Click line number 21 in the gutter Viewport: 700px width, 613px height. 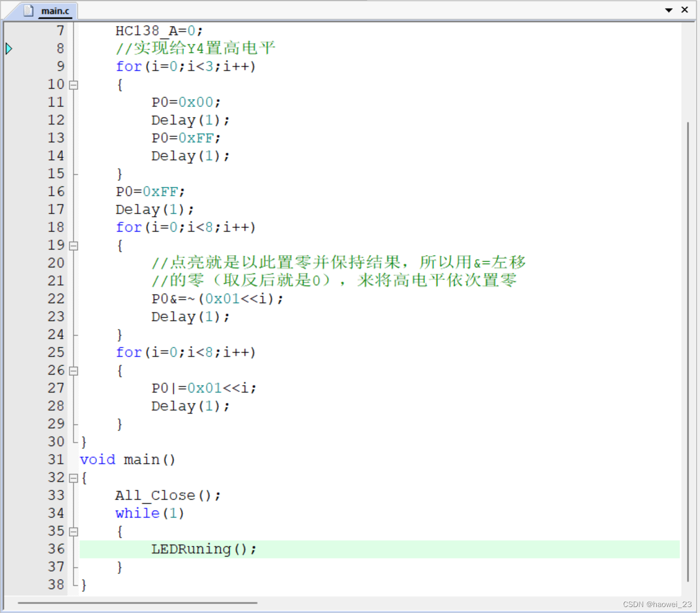pos(56,281)
